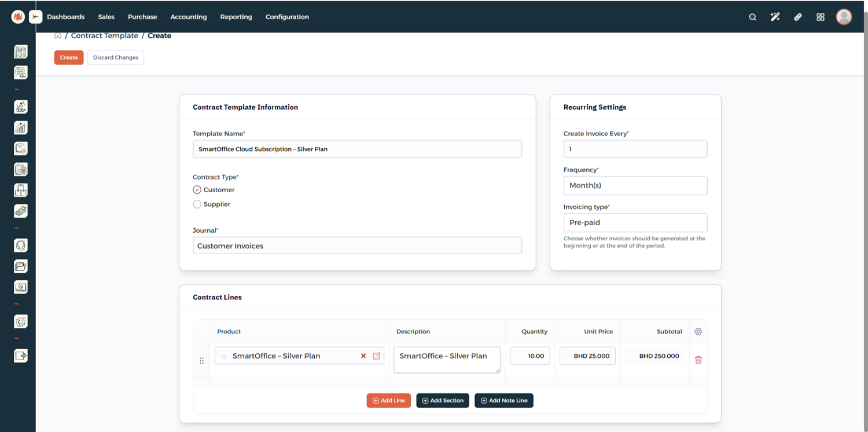
Task: Click the Add Section button
Action: pos(443,401)
